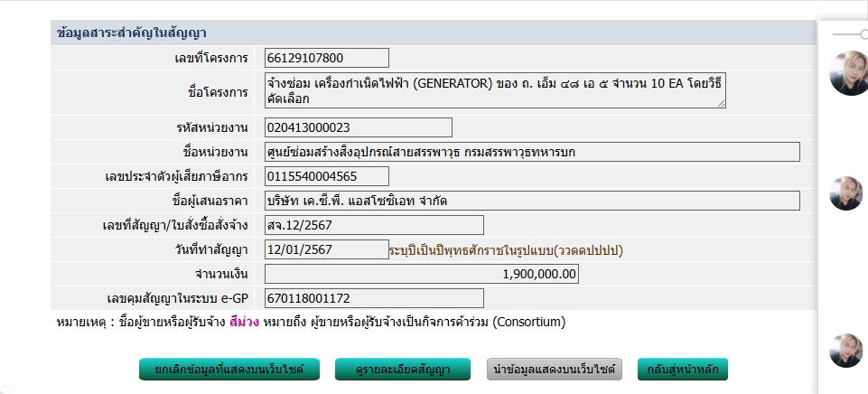Screen dimensions: 868x394
Task: Click the e-GP control number field 670118001172
Action: (374, 298)
